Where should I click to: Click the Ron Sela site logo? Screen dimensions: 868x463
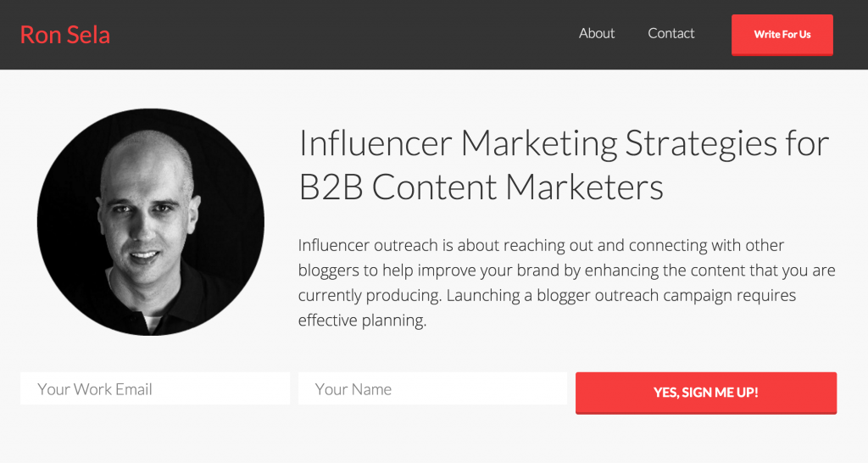[x=65, y=35]
